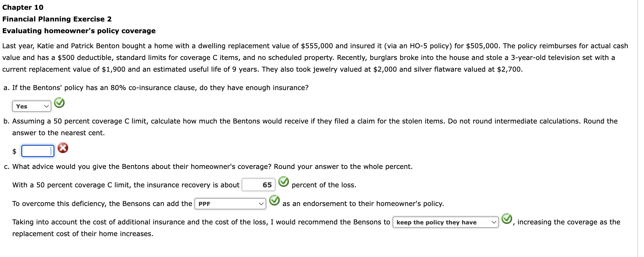
Task: Click the empty dollar amount input box
Action: coord(37,151)
